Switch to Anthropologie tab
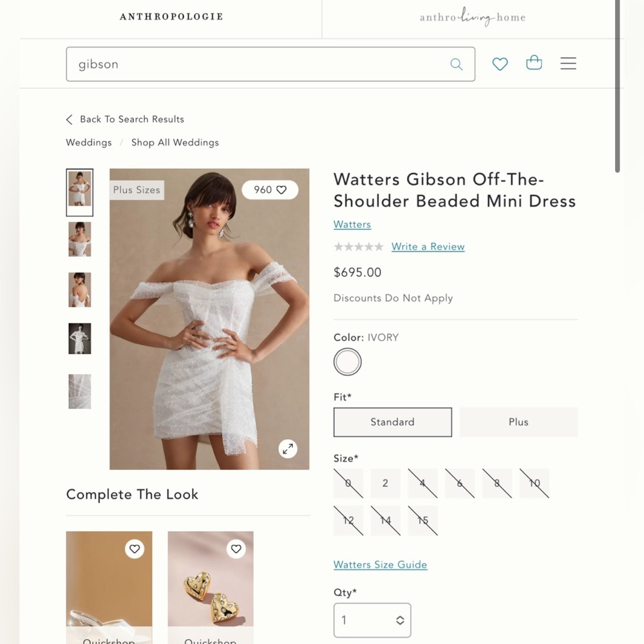 coord(171,17)
